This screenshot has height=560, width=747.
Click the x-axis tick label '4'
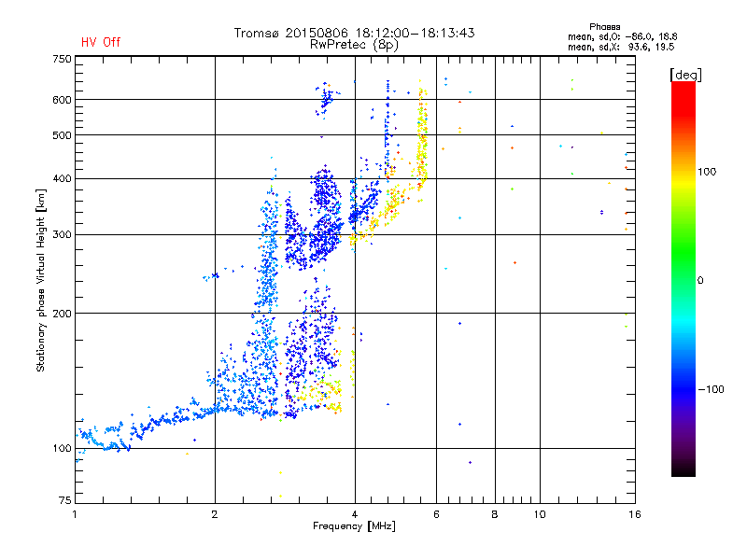coord(355,514)
